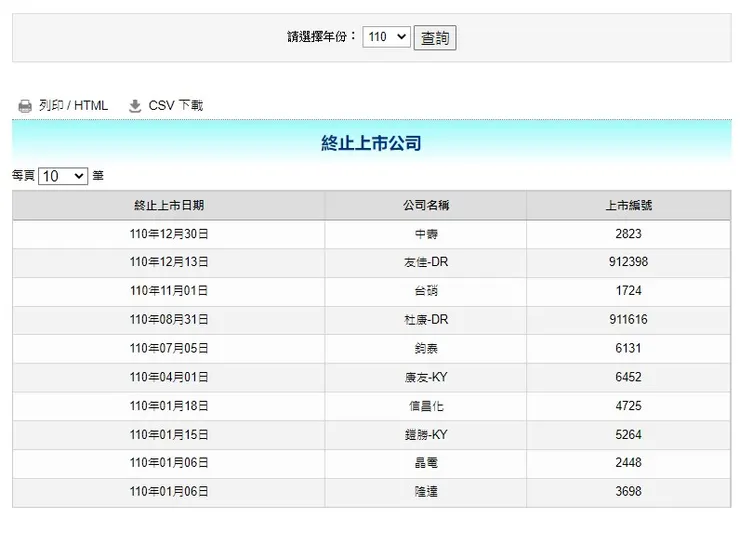Select the company name 友佳-DR
740x533 pixels.
426,262
